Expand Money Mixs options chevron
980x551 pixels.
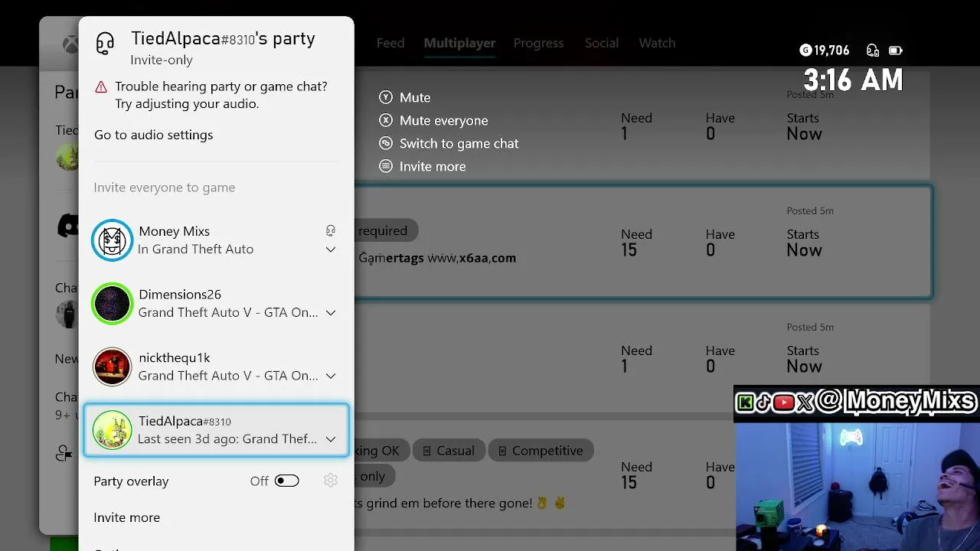click(331, 249)
